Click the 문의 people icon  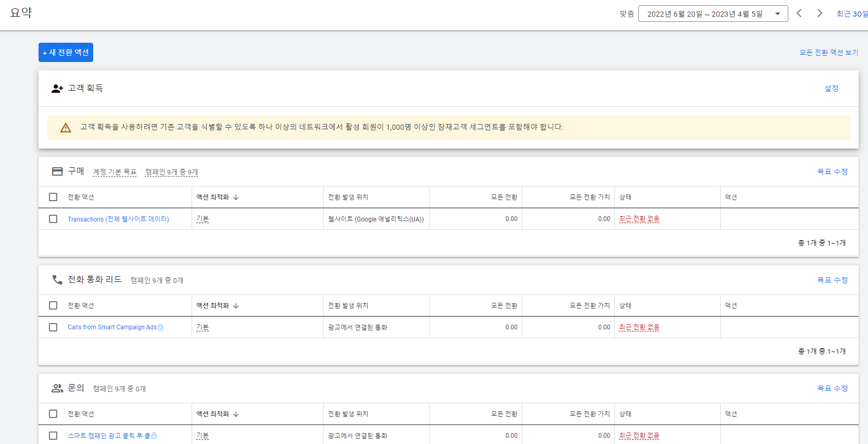tap(57, 388)
